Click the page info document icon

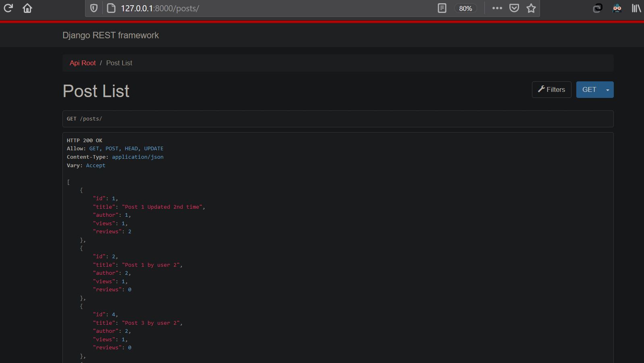(x=111, y=8)
